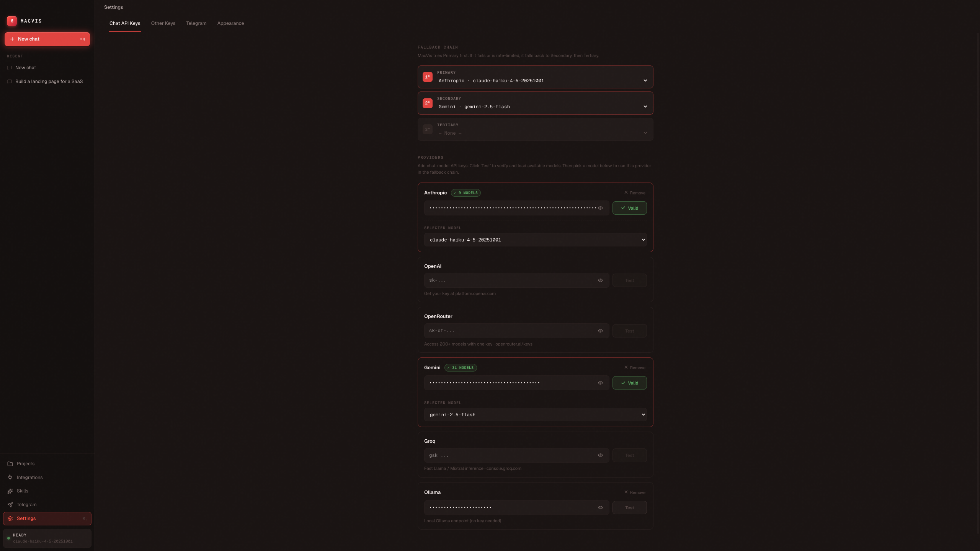980x551 pixels.
Task: Show the Anthropic API key
Action: (601, 208)
